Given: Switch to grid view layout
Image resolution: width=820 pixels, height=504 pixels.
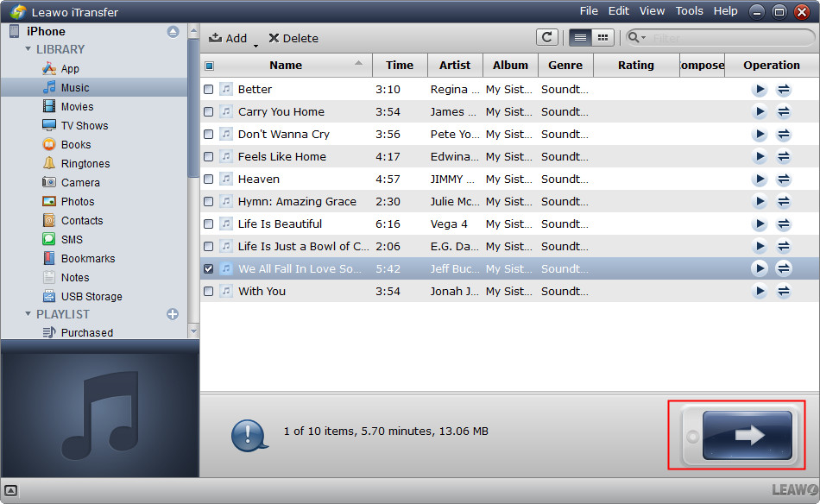Looking at the screenshot, I should pyautogui.click(x=602, y=37).
